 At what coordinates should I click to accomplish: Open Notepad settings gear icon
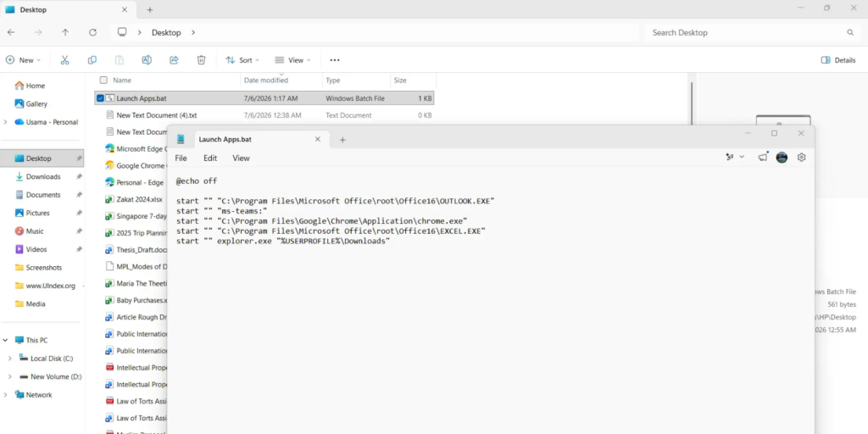pos(802,157)
